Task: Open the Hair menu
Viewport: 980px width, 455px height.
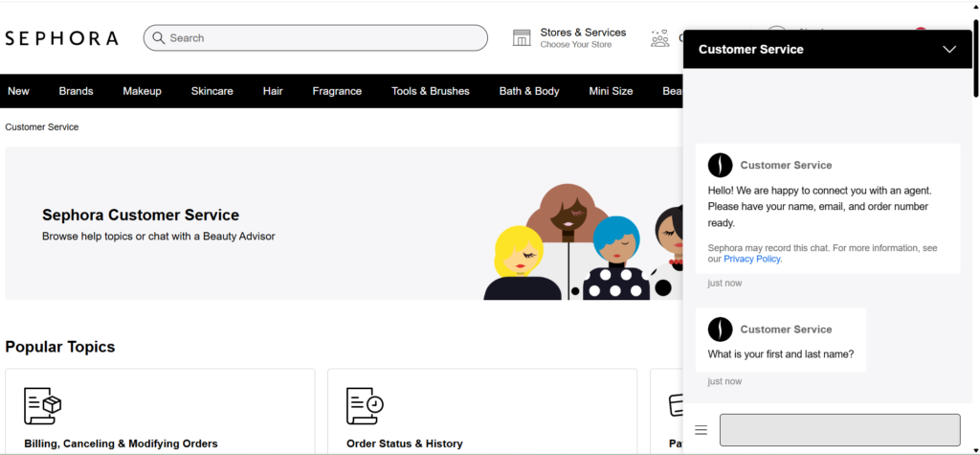Action: pyautogui.click(x=273, y=91)
